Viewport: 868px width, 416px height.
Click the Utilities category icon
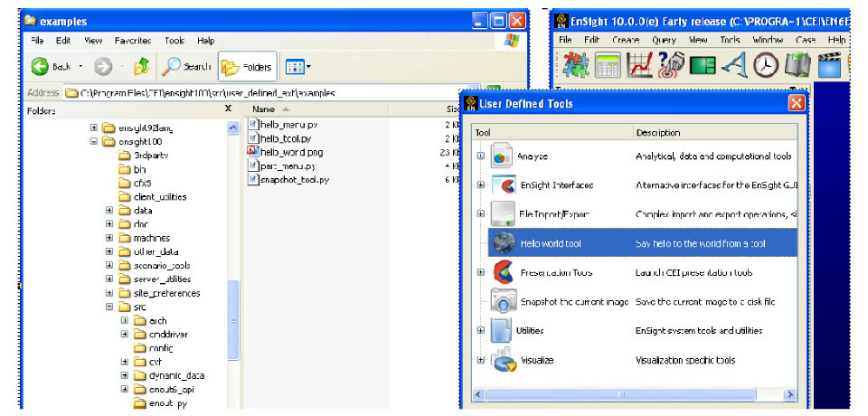click(501, 330)
